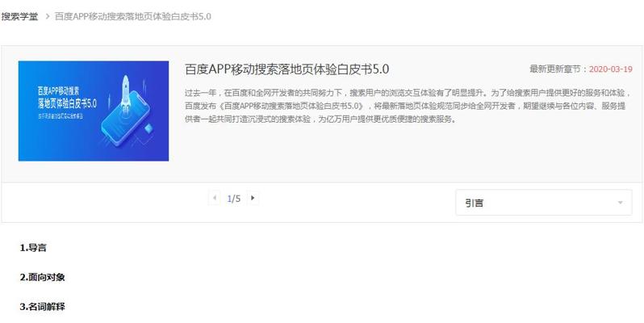Go to previous page arrow
Viewport: 644px width, 323px height.
point(214,198)
